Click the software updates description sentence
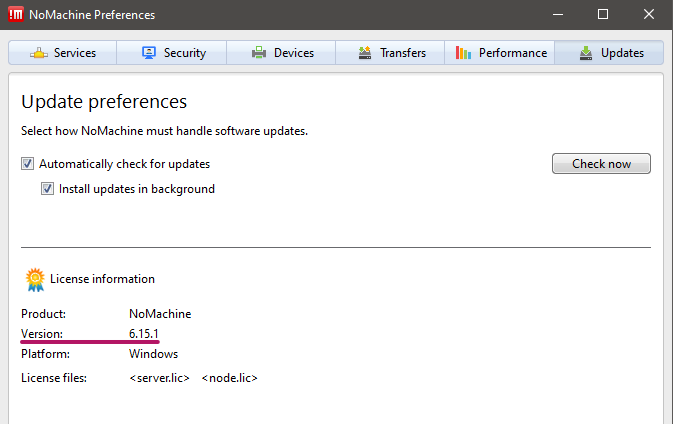 [164, 131]
